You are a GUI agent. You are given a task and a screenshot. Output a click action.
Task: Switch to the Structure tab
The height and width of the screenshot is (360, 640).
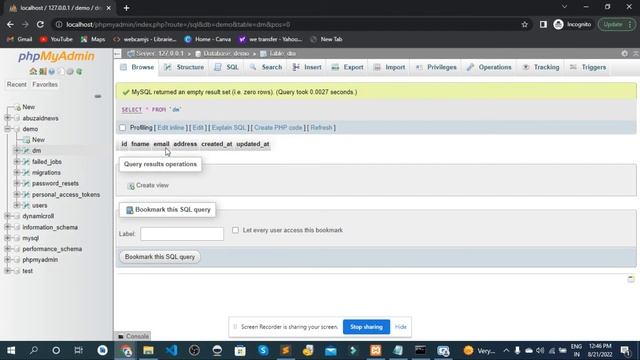click(x=184, y=67)
